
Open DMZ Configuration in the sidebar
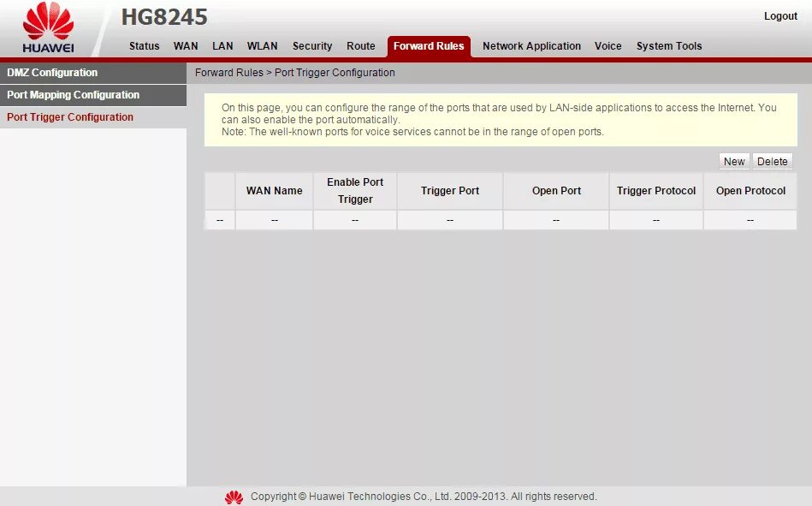[93, 73]
